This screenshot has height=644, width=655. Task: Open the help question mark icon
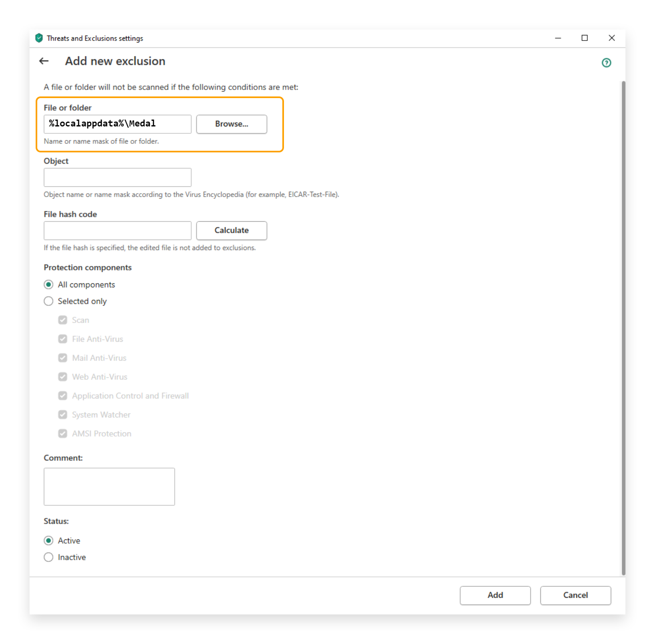[606, 63]
